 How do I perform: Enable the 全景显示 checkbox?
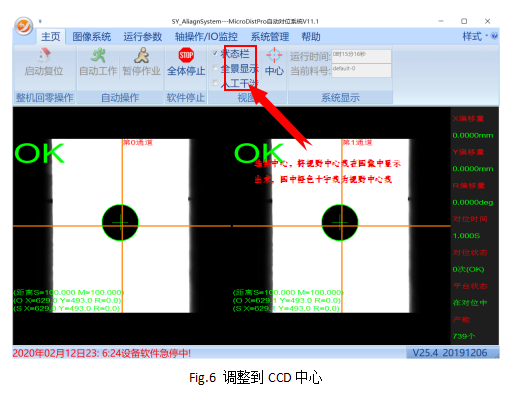pyautogui.click(x=215, y=68)
